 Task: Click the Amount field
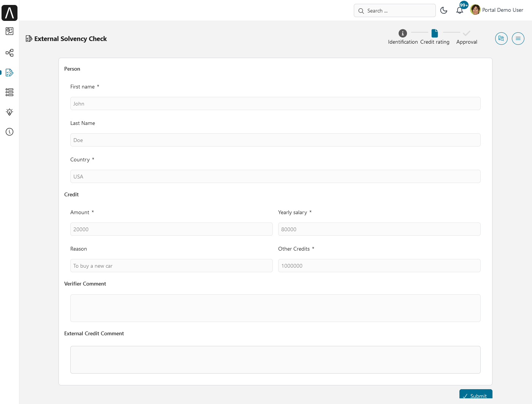tap(171, 229)
